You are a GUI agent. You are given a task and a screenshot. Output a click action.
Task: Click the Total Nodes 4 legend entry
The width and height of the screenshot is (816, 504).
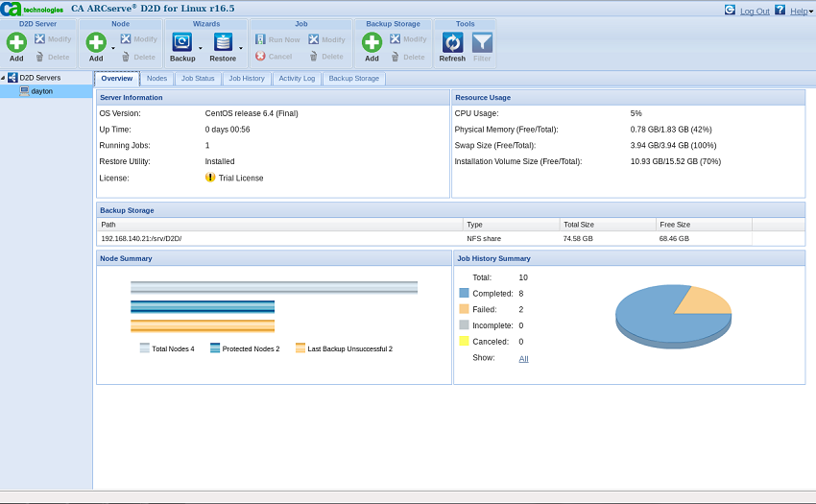point(167,348)
